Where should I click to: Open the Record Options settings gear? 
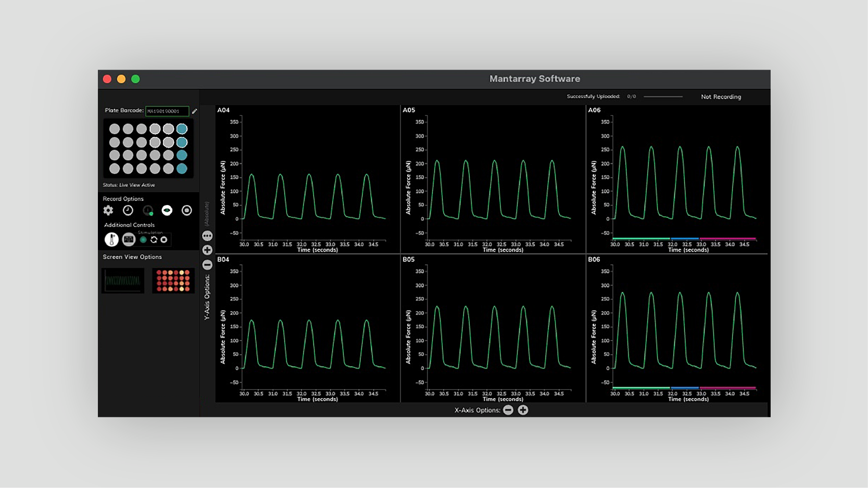pyautogui.click(x=108, y=210)
